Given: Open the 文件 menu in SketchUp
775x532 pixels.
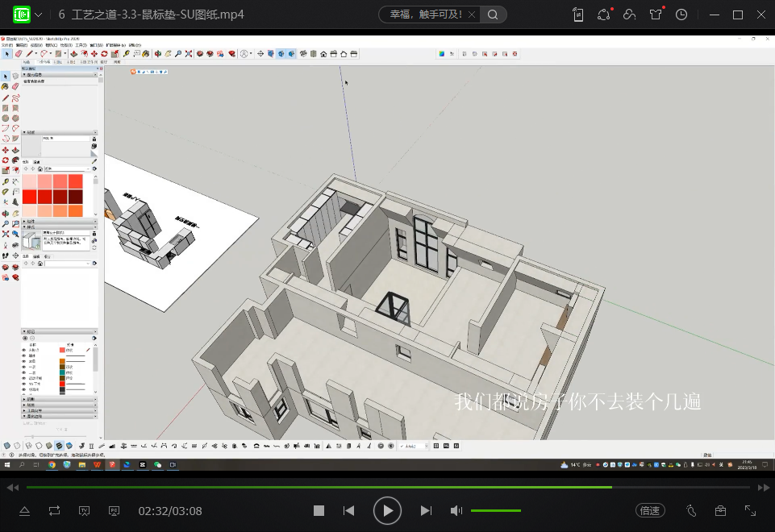Looking at the screenshot, I should pos(7,45).
